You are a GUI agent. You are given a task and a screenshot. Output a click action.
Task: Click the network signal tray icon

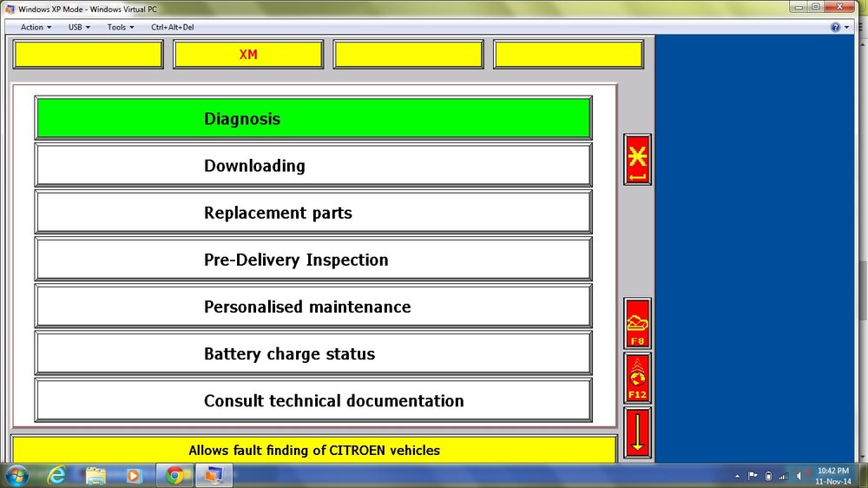pos(783,476)
